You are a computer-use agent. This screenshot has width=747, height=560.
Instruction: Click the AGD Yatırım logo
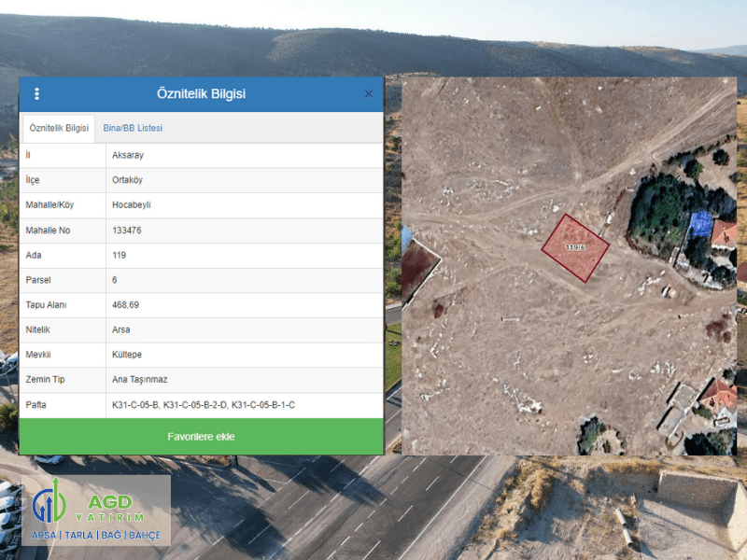coord(96,511)
